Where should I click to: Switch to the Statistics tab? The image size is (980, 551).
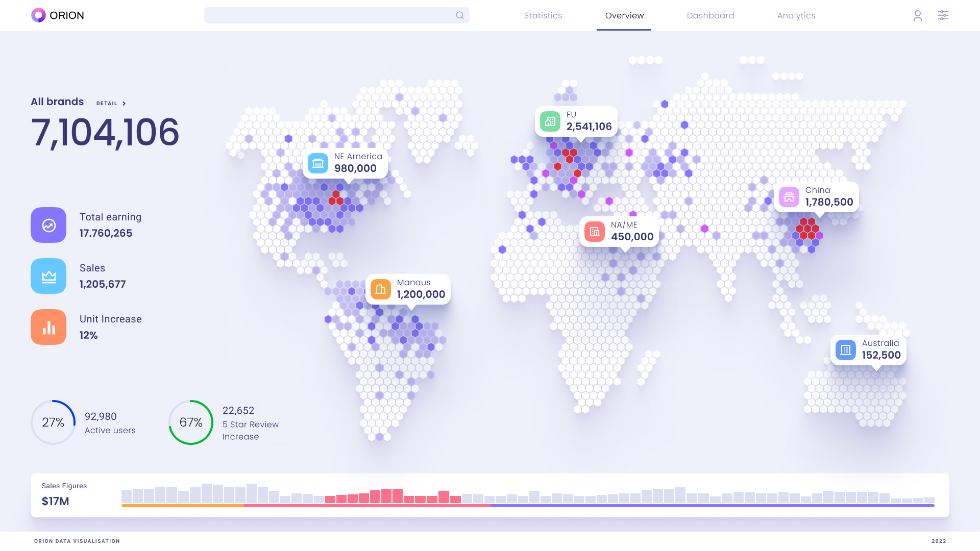[x=543, y=15]
